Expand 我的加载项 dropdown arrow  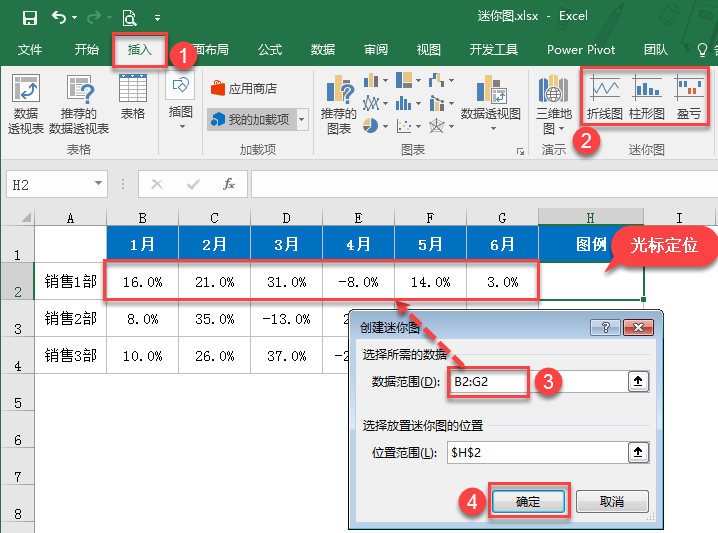click(x=302, y=120)
